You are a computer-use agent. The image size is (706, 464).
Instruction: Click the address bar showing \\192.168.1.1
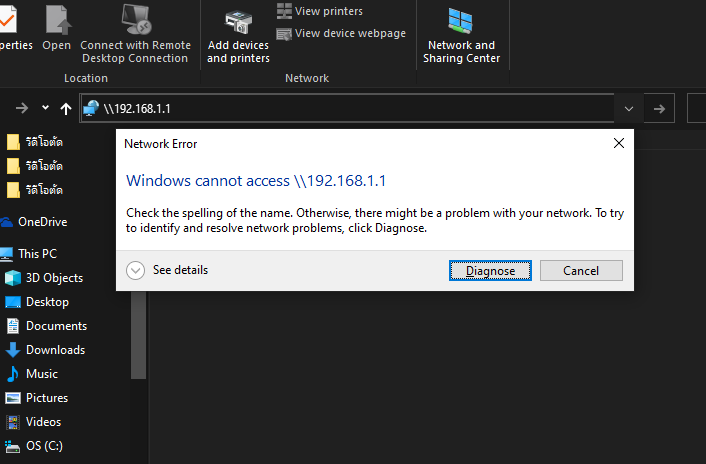tap(350, 108)
